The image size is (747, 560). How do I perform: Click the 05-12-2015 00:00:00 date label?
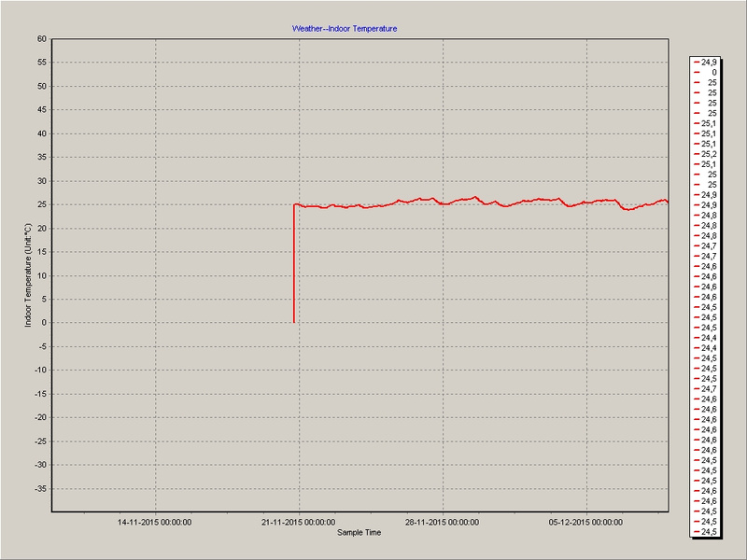(585, 523)
